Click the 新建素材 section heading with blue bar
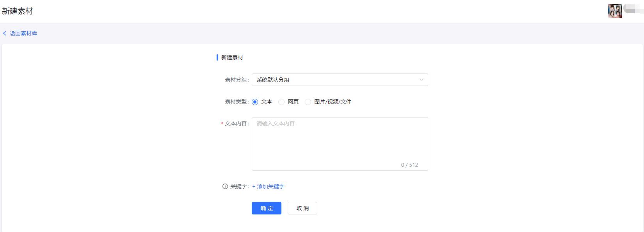 (232, 57)
